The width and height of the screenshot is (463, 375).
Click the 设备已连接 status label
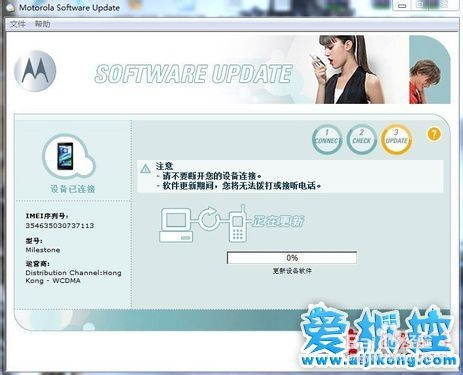coord(73,189)
